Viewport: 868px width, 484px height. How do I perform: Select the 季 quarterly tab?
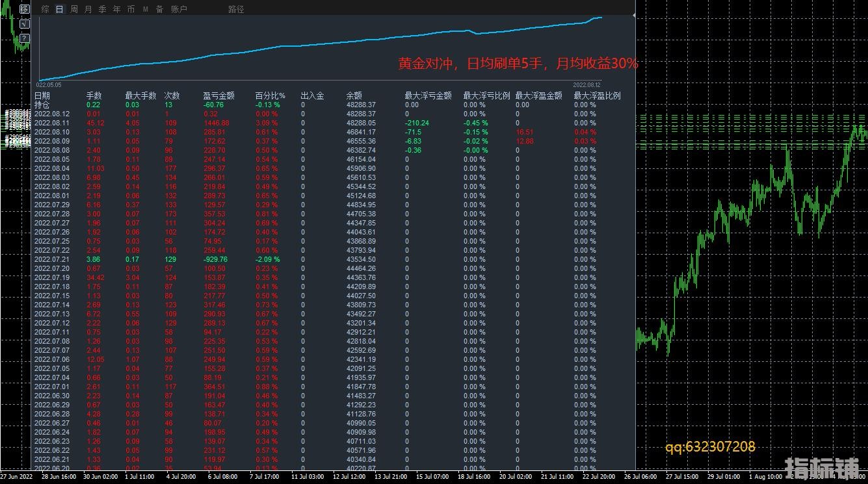(x=103, y=9)
